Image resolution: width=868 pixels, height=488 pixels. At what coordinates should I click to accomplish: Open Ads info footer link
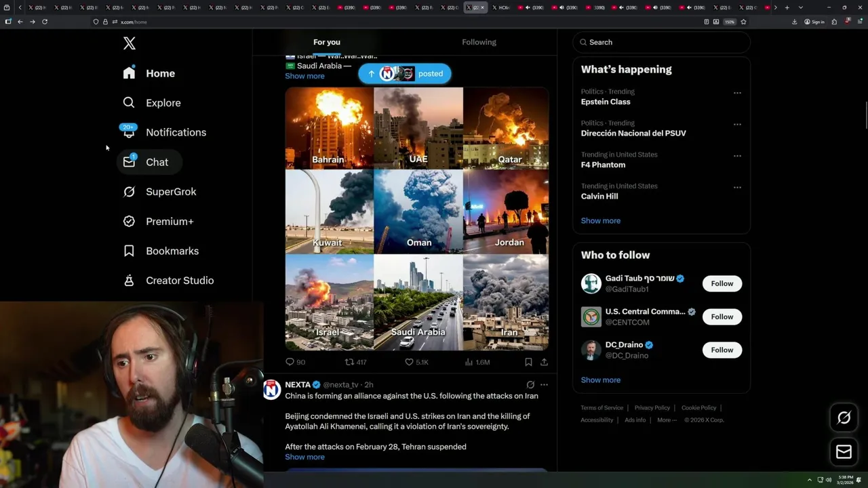[635, 420]
